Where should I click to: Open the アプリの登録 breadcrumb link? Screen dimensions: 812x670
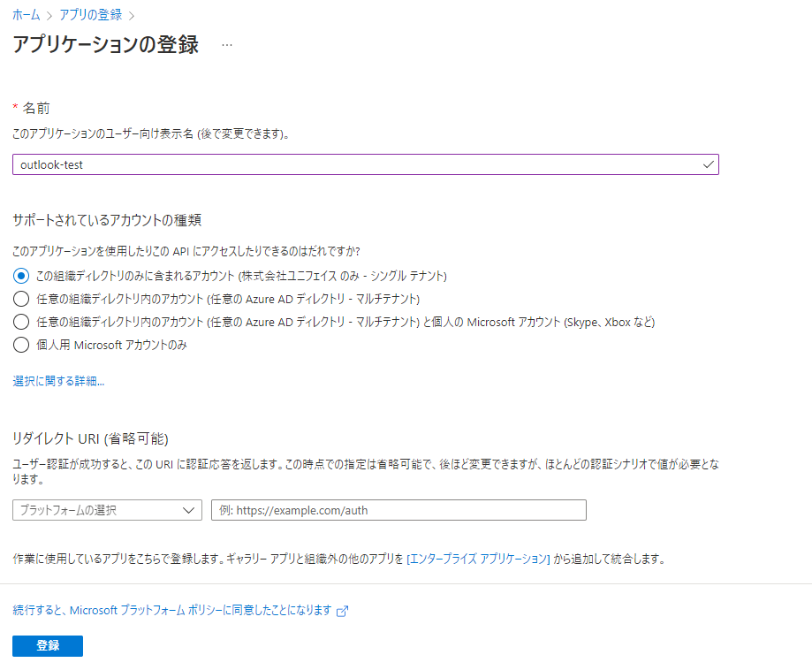[x=91, y=15]
